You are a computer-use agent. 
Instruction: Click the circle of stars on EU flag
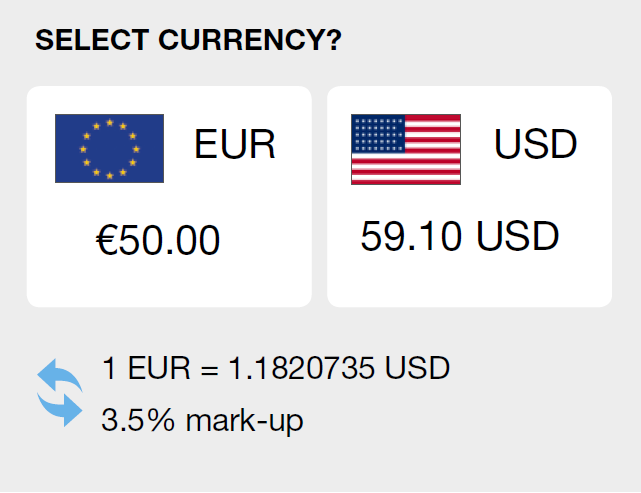(109, 149)
